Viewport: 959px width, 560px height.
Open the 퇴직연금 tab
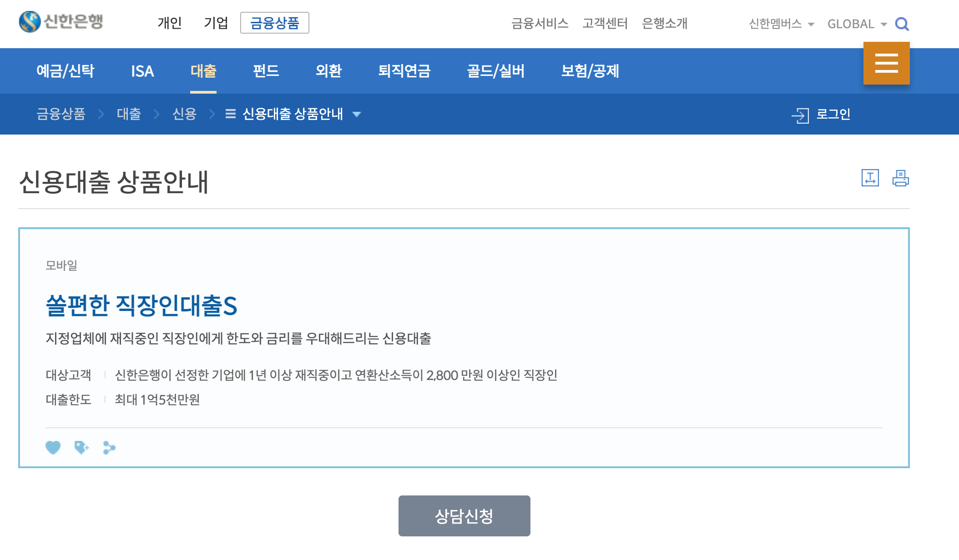click(x=404, y=71)
